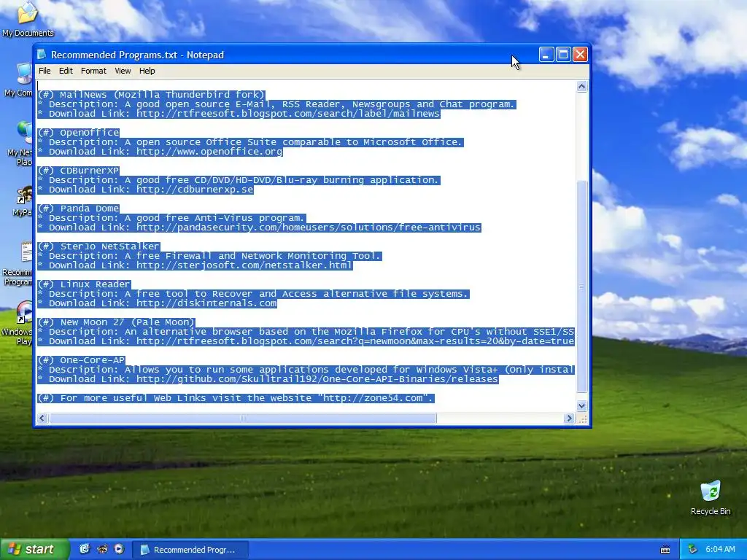Click the Notepad icon in the title bar
The height and width of the screenshot is (560, 747).
(x=42, y=54)
